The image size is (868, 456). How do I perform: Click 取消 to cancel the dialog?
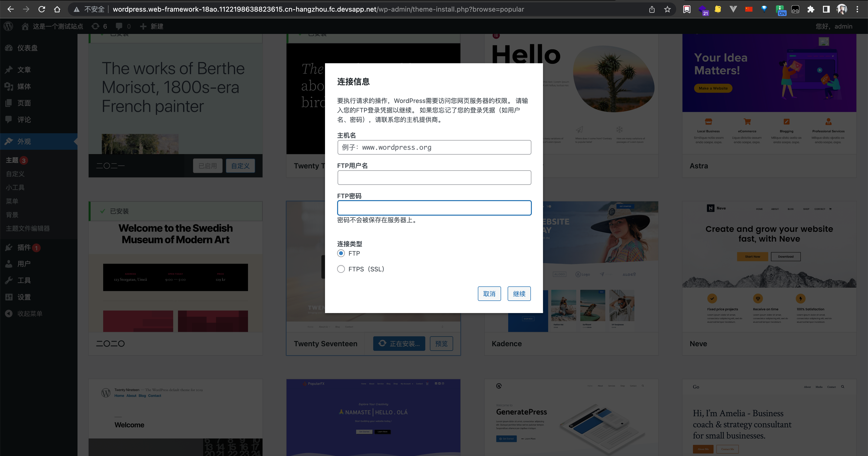click(489, 294)
